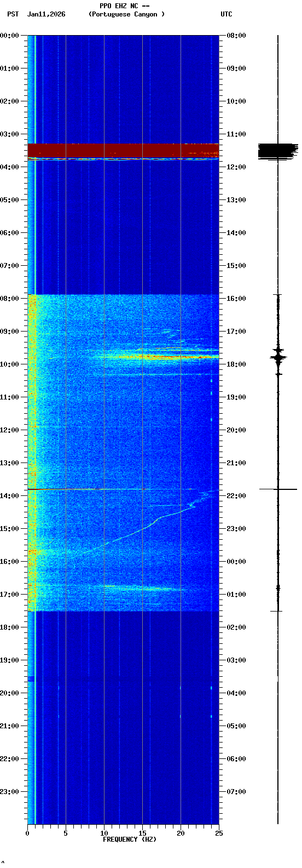The image size is (302, 868).
Task: Click the PST '17:00' time label
Action: 9,595
